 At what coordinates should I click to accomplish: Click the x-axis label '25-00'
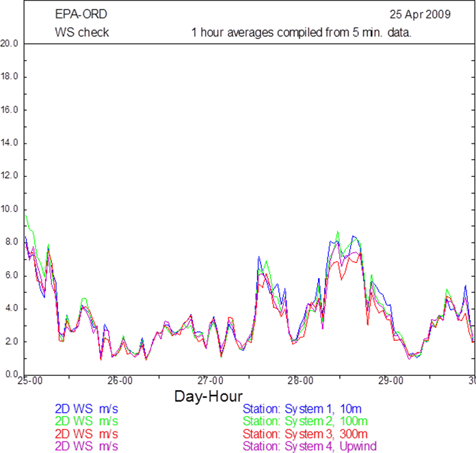[x=30, y=381]
